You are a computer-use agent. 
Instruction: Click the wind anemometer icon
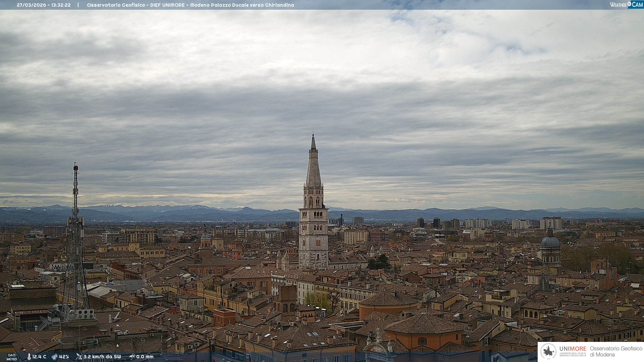tap(79, 357)
